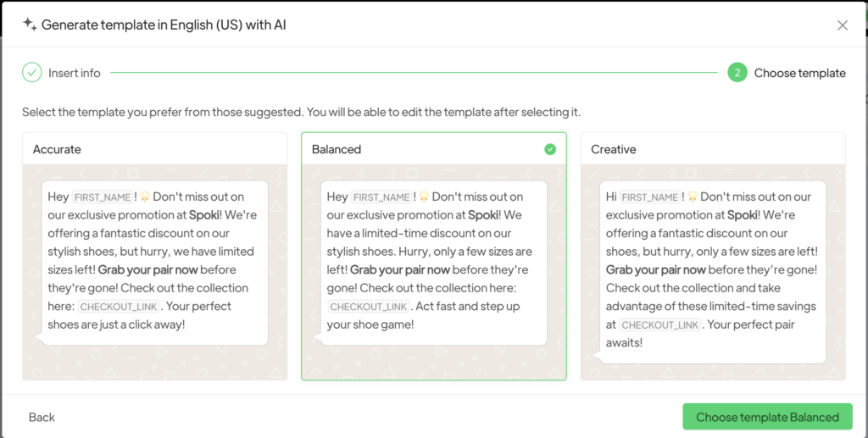Click the green checkmark on Balanced card
The height and width of the screenshot is (438, 868).
click(550, 149)
